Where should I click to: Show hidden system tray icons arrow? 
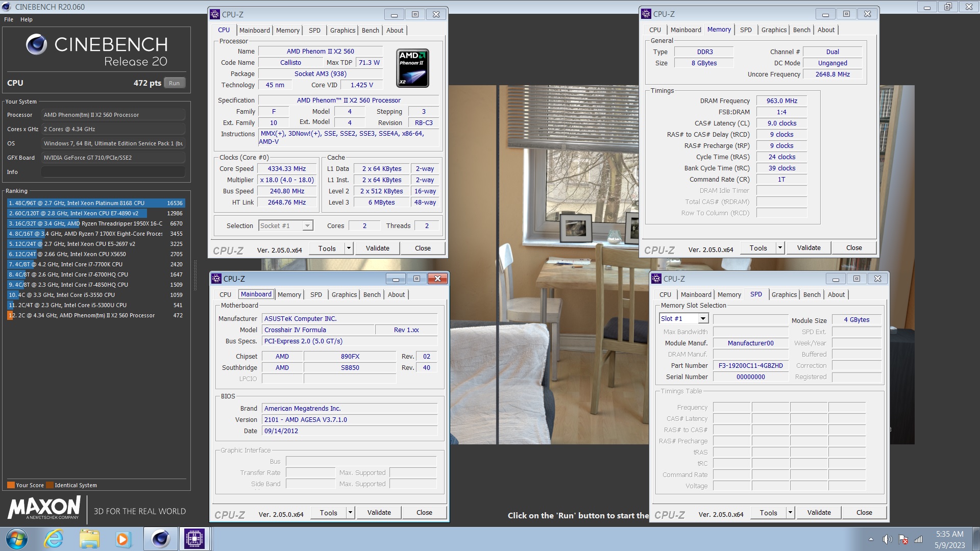coord(871,539)
